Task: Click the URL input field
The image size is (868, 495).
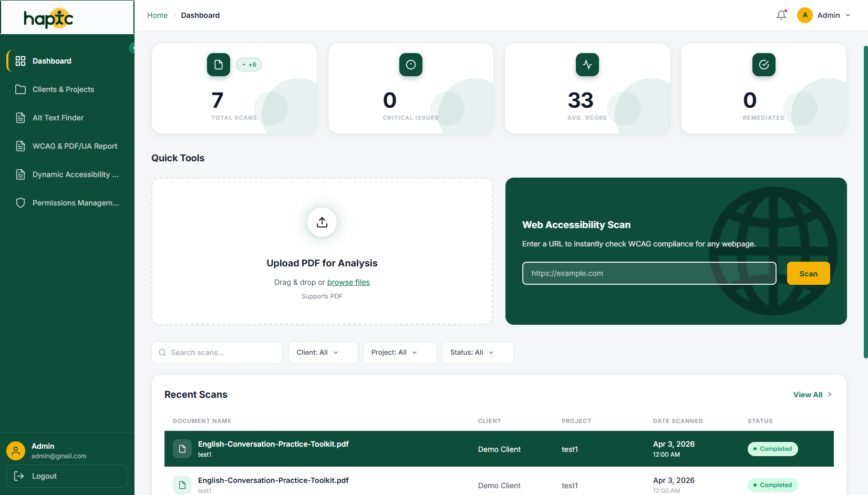Action: click(649, 273)
